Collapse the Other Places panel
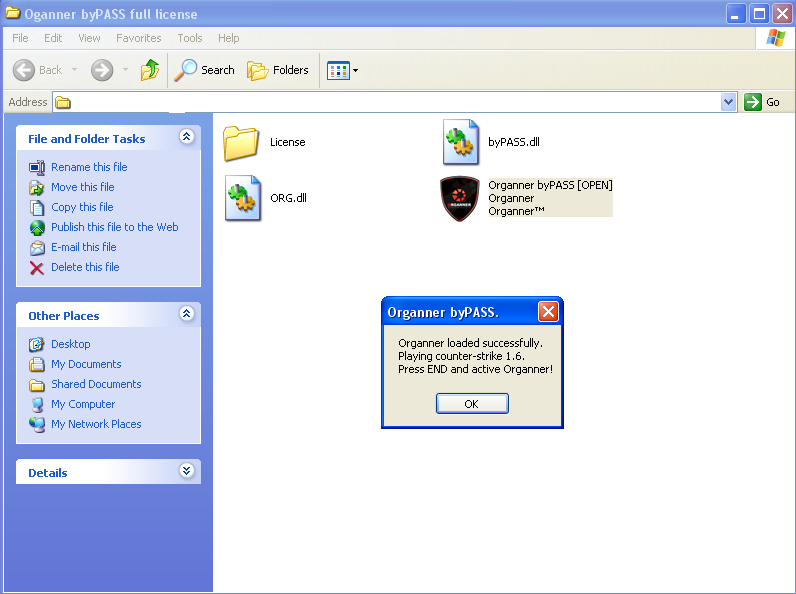The width and height of the screenshot is (796, 594). coord(185,315)
